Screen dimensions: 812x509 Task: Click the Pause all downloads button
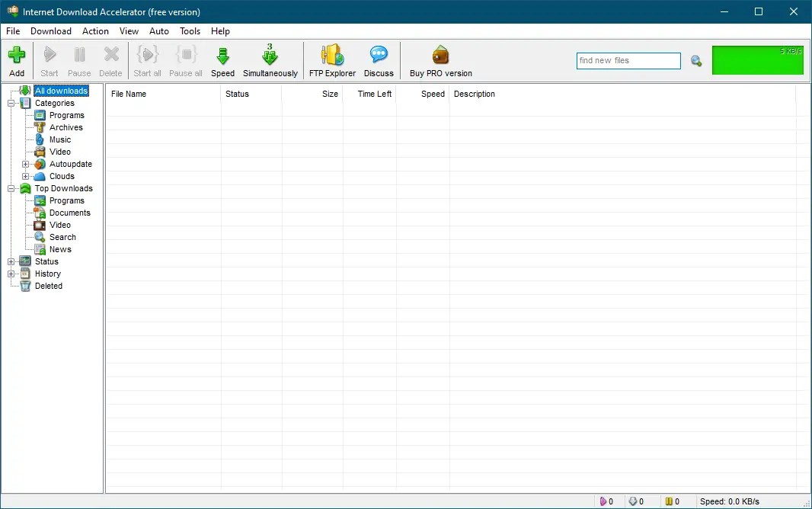point(185,60)
